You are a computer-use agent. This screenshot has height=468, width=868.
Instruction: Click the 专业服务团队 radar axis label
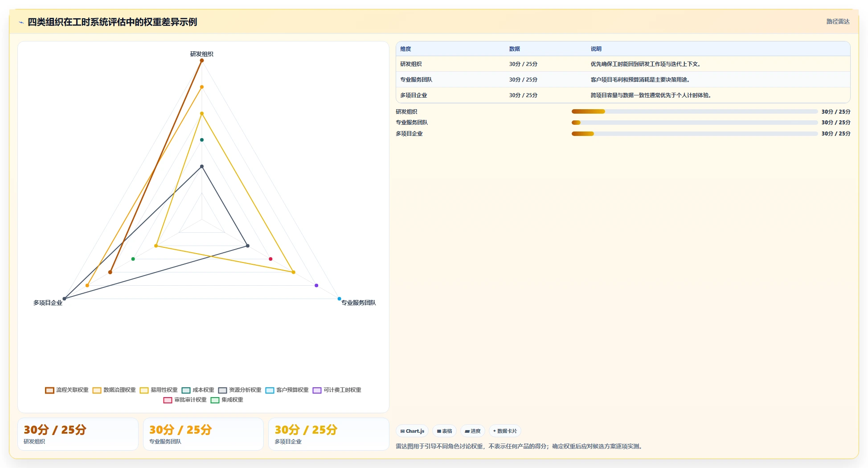click(359, 303)
